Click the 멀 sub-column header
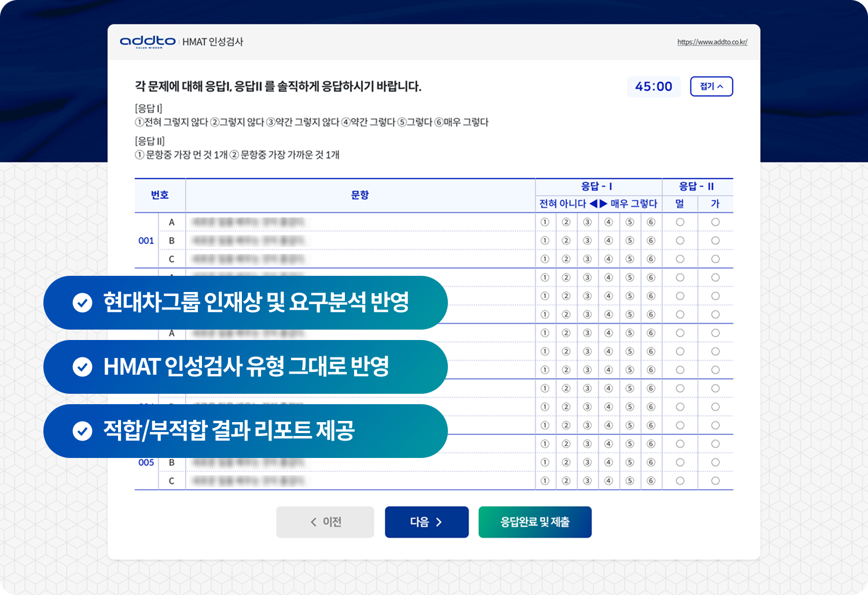The image size is (868, 595). coord(680,204)
